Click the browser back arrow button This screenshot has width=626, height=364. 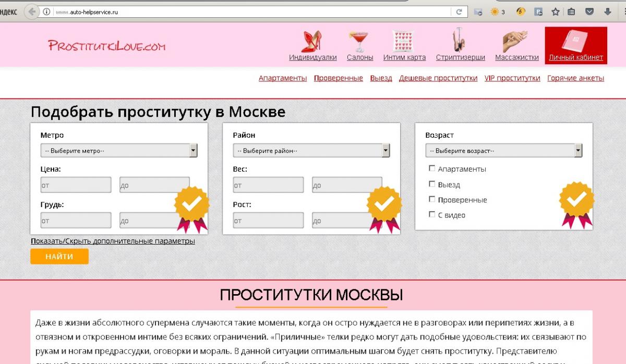pyautogui.click(x=32, y=12)
